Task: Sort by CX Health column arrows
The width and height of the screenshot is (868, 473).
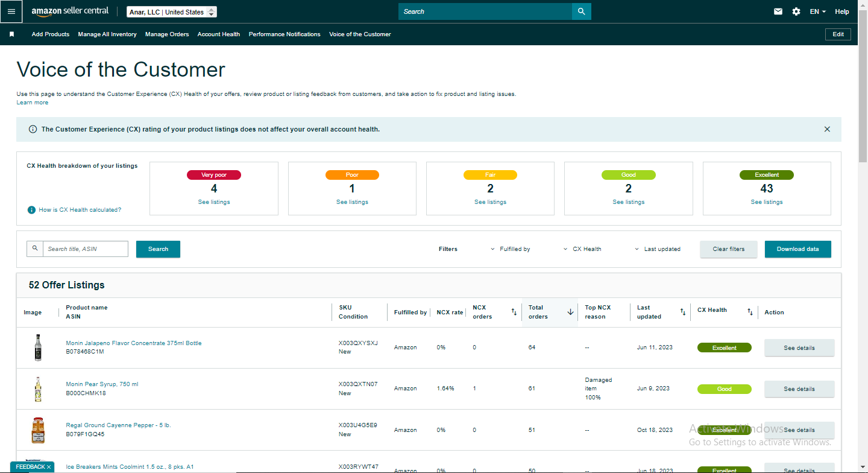Action: pyautogui.click(x=750, y=312)
